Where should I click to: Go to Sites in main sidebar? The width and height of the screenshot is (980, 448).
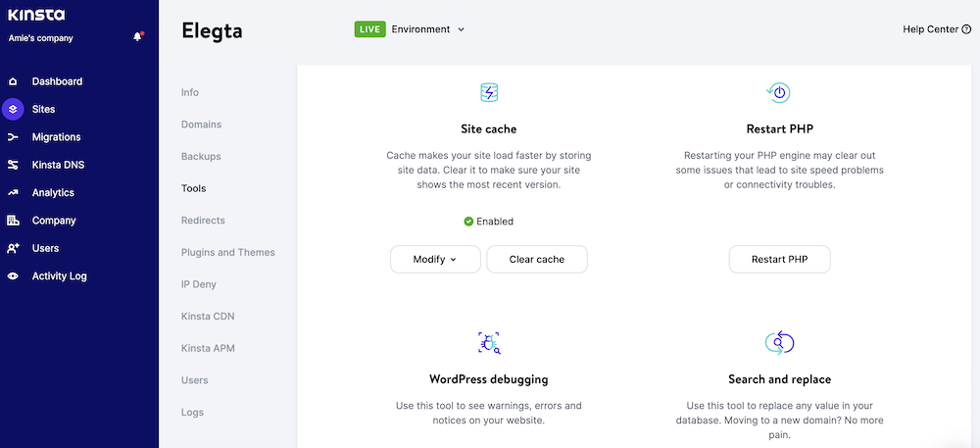pyautogui.click(x=44, y=109)
